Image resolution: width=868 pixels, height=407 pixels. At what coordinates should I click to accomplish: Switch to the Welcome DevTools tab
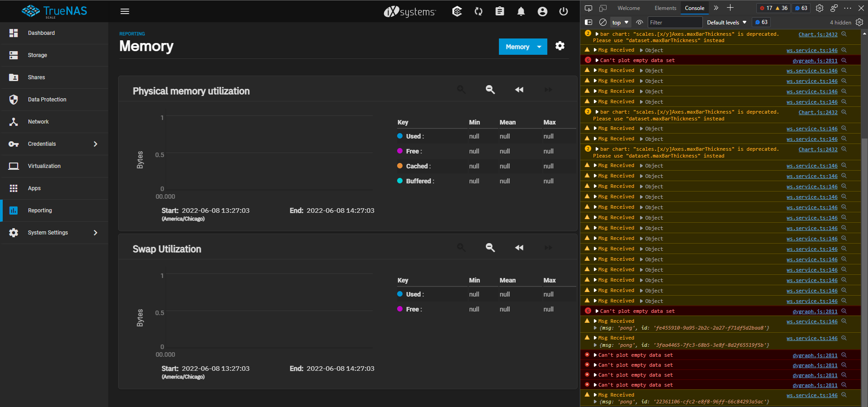click(628, 8)
